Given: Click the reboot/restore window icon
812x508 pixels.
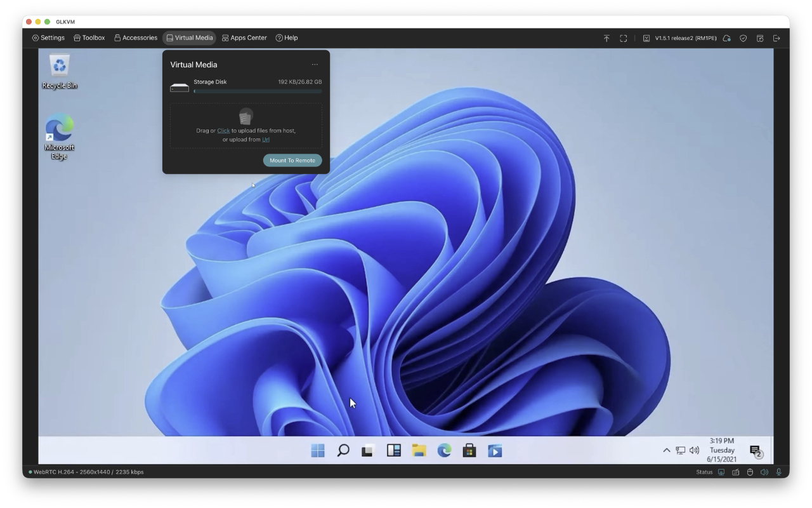Looking at the screenshot, I should [x=759, y=38].
